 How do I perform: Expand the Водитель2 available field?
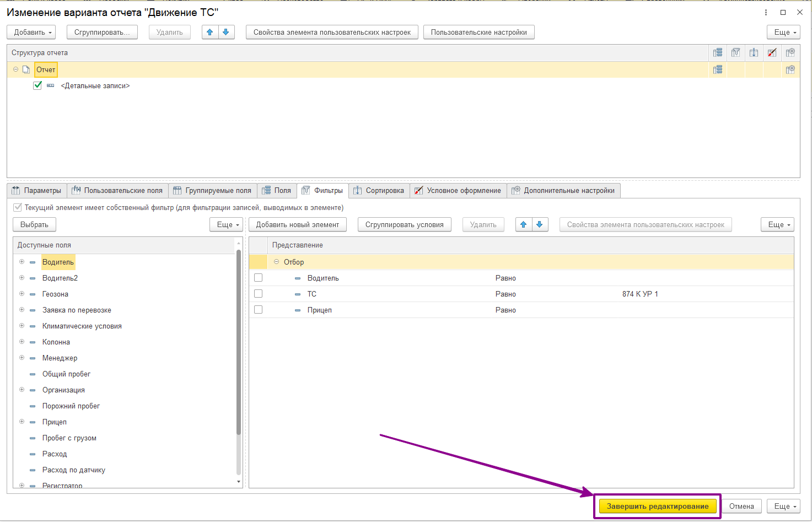click(x=21, y=278)
